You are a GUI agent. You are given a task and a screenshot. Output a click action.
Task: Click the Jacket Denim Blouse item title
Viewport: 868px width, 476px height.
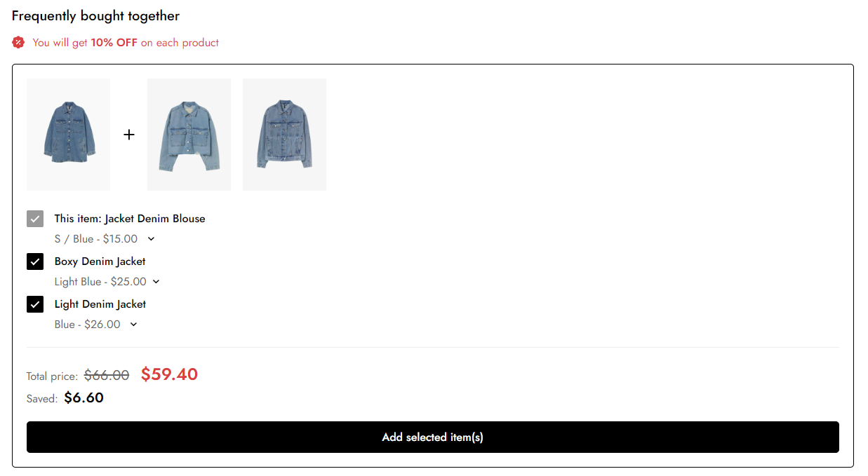tap(130, 219)
